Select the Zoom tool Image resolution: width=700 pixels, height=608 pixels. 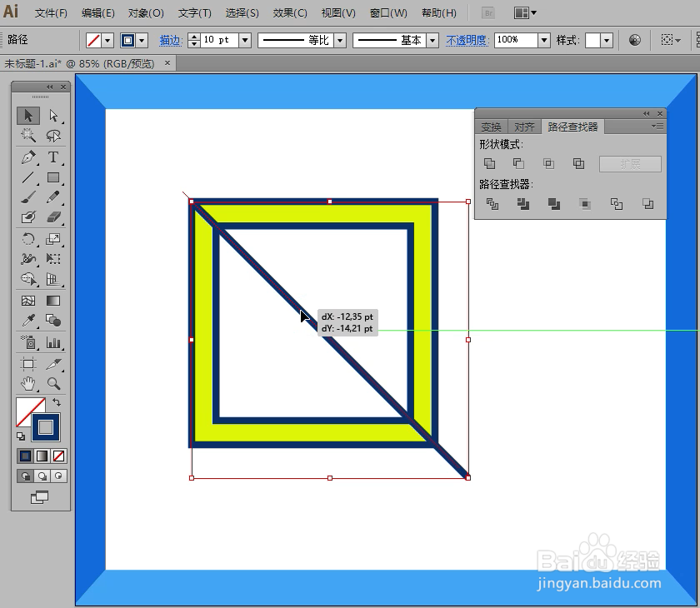(53, 384)
